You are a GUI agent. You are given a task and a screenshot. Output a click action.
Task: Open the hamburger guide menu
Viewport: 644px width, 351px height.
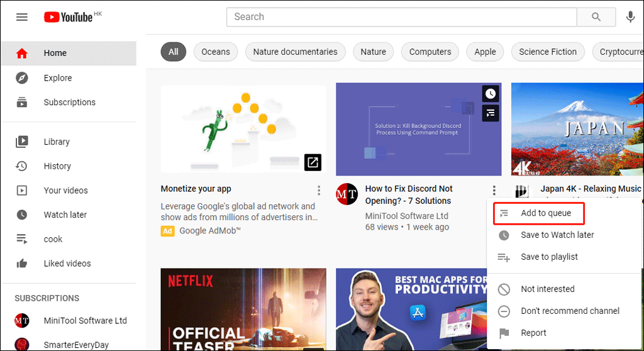(x=22, y=17)
